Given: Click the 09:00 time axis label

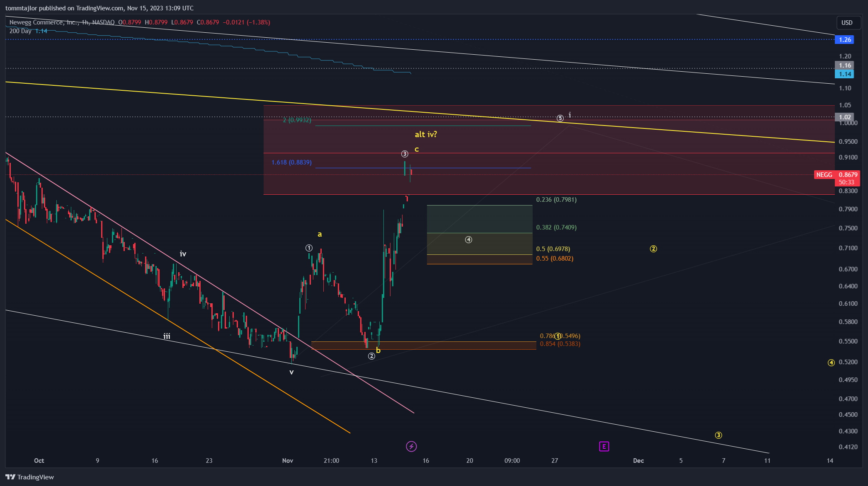Looking at the screenshot, I should [512, 461].
